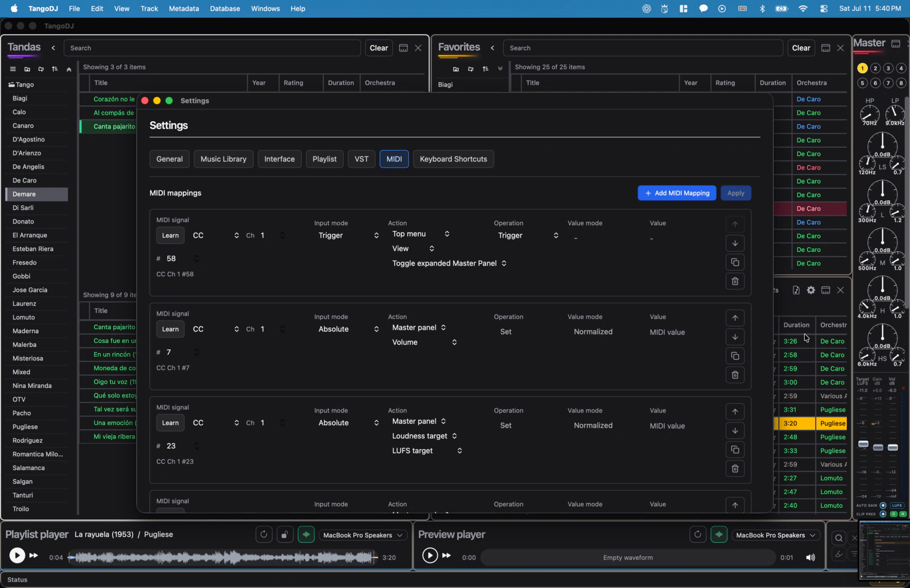Click the waveform icon in Playlist player
910x588 pixels.
(306, 535)
